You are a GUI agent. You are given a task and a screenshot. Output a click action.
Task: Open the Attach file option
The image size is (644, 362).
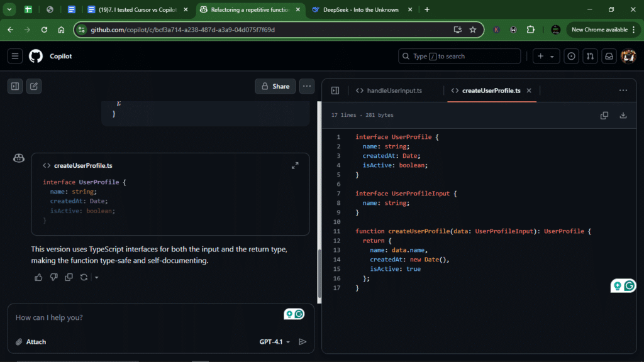point(30,342)
